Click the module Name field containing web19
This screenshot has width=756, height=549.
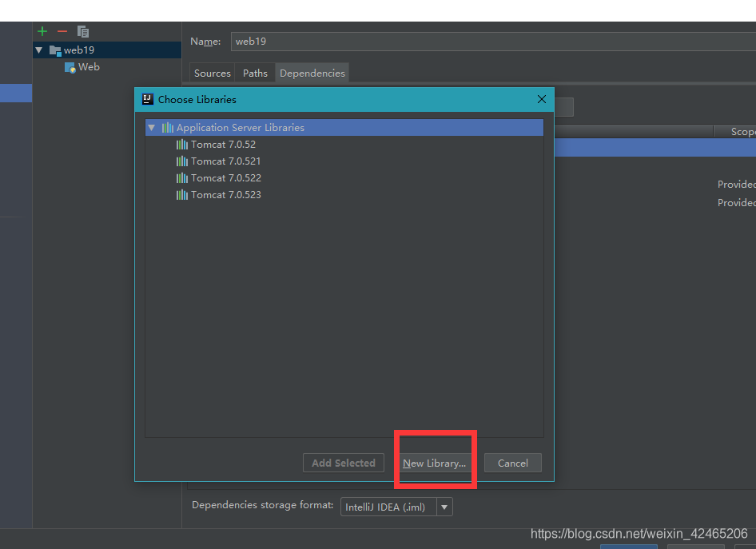point(493,42)
